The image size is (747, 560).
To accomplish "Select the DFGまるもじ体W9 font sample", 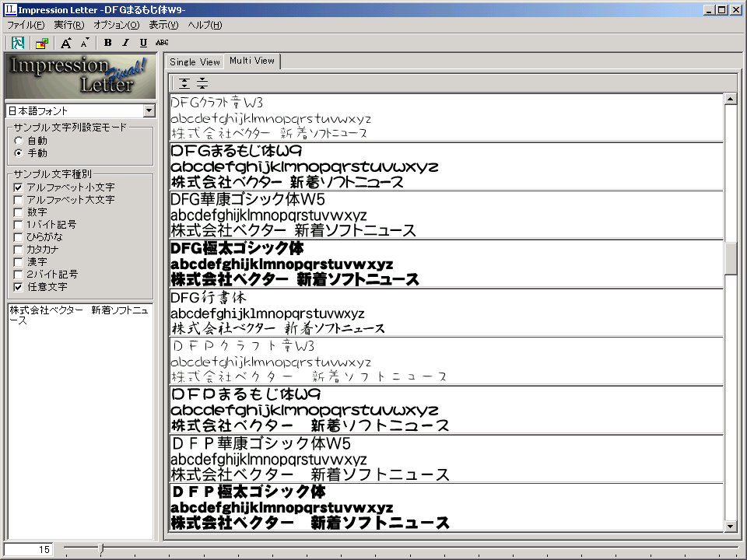I will tap(447, 166).
